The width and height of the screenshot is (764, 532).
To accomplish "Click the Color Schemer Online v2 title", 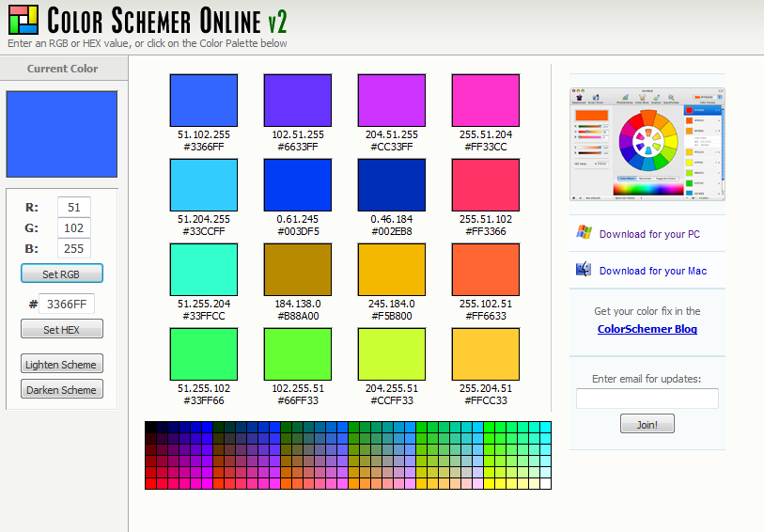I will [166, 21].
